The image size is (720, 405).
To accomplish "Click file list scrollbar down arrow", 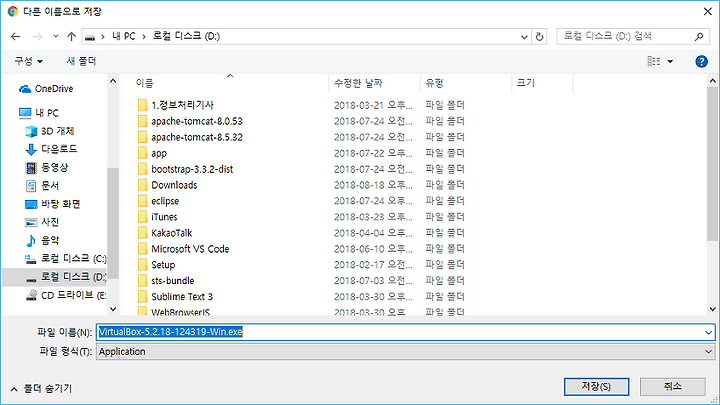I will coord(712,309).
